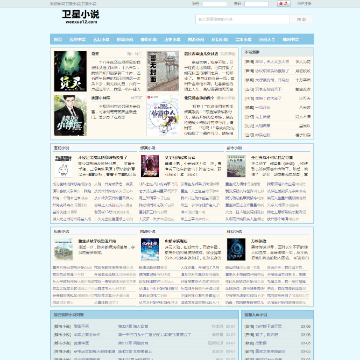Open the first novel in the right-hand ranking list
The width and height of the screenshot is (360, 360).
pos(277,62)
